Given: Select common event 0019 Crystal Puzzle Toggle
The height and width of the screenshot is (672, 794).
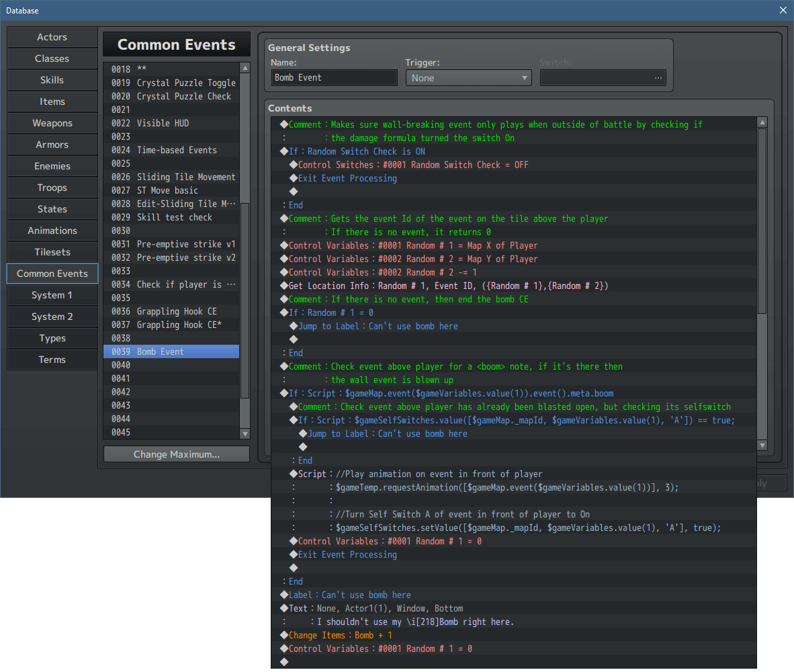Looking at the screenshot, I should (171, 83).
